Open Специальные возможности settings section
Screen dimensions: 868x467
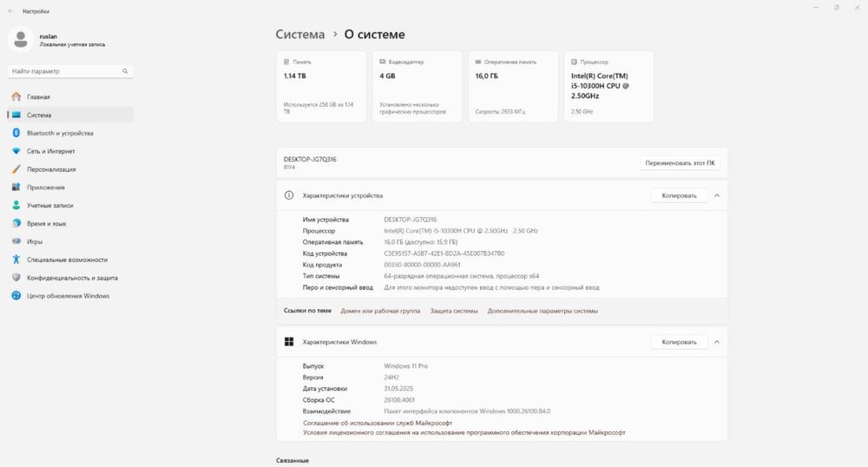pyautogui.click(x=70, y=260)
